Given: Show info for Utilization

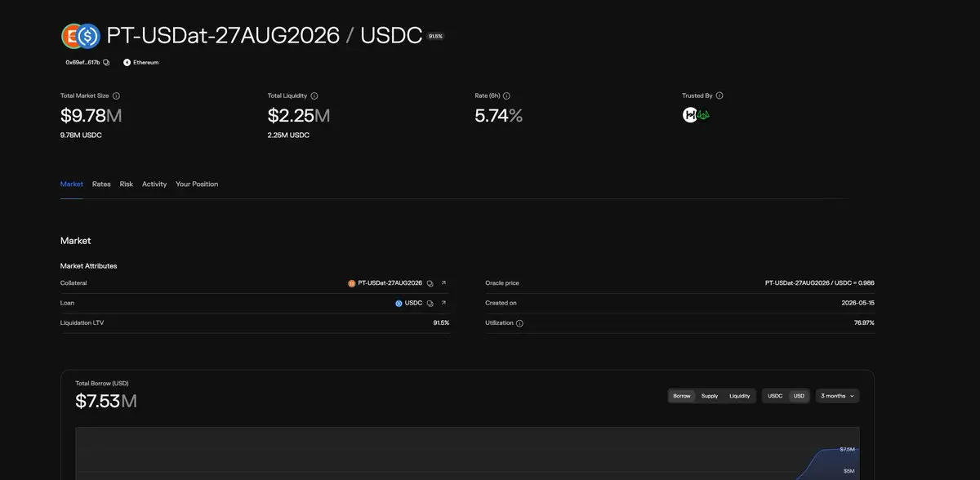Looking at the screenshot, I should [519, 323].
